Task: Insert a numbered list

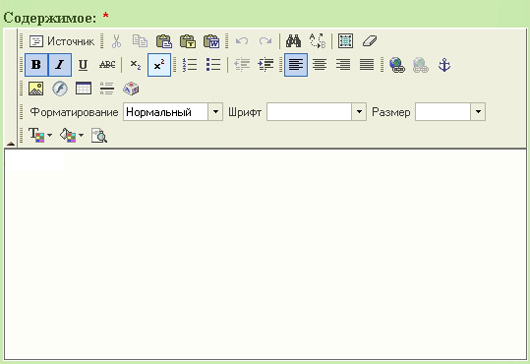Action: 190,65
